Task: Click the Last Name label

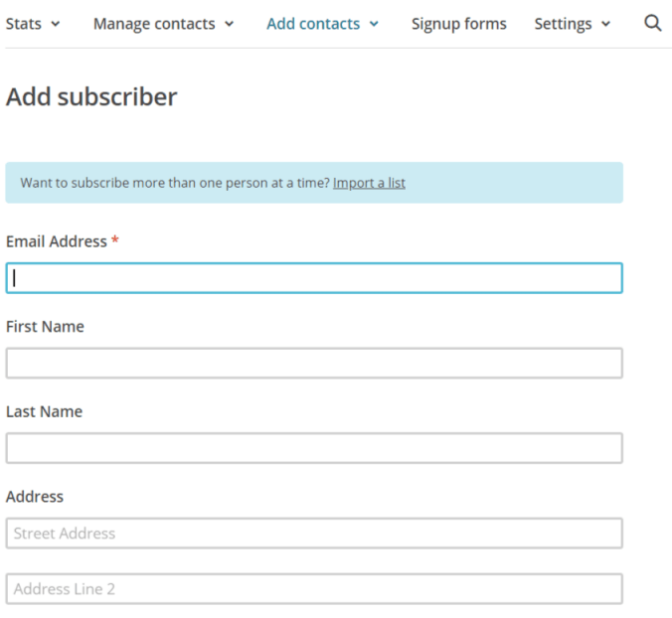Action: click(x=44, y=411)
